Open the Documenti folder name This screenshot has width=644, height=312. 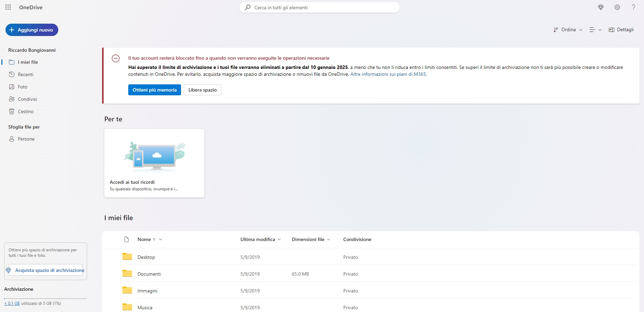tap(149, 274)
